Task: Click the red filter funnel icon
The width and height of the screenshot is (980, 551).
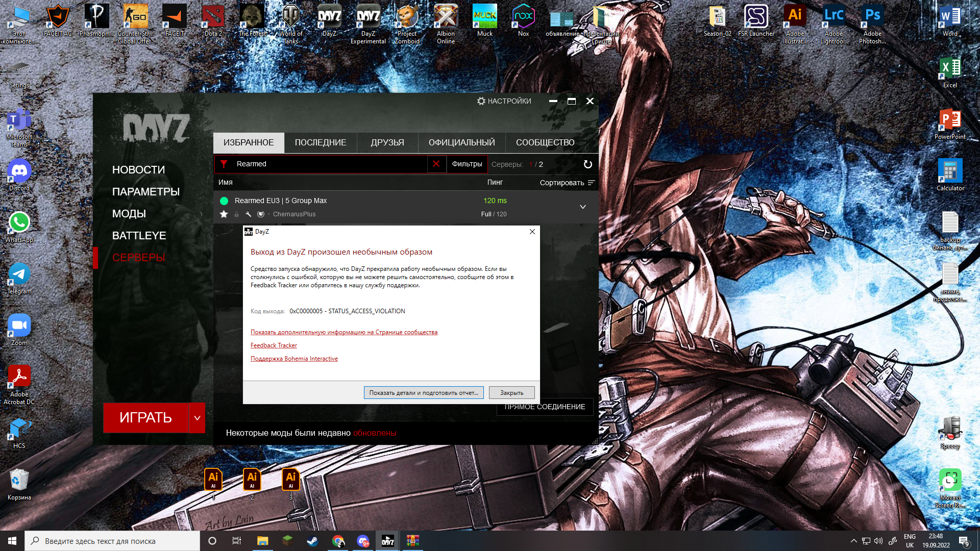Action: pyautogui.click(x=224, y=164)
